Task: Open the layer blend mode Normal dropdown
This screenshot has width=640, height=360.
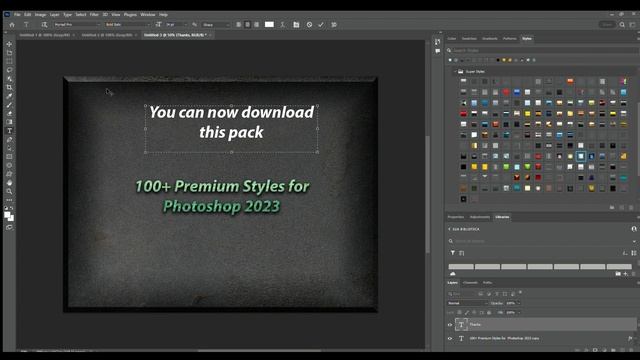Action: click(x=467, y=303)
